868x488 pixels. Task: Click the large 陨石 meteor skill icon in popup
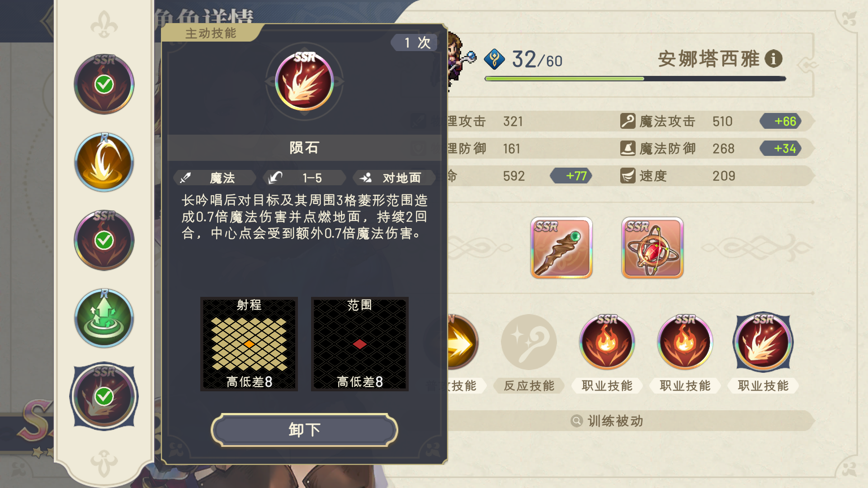pos(305,81)
